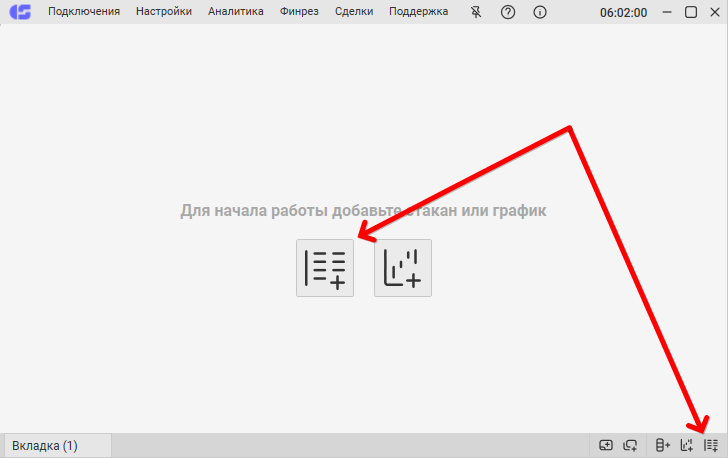The width and height of the screenshot is (728, 458).
Task: Open the info circle icon
Action: (540, 12)
